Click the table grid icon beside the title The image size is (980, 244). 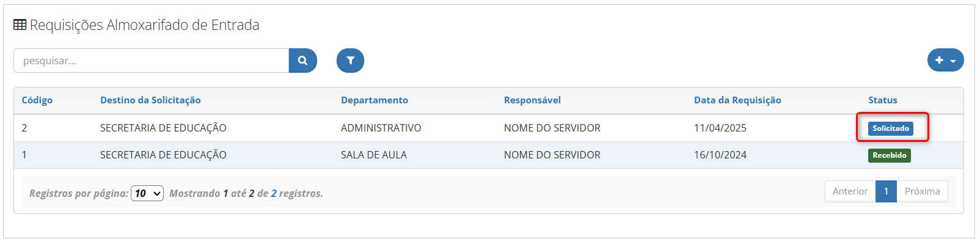(x=20, y=25)
